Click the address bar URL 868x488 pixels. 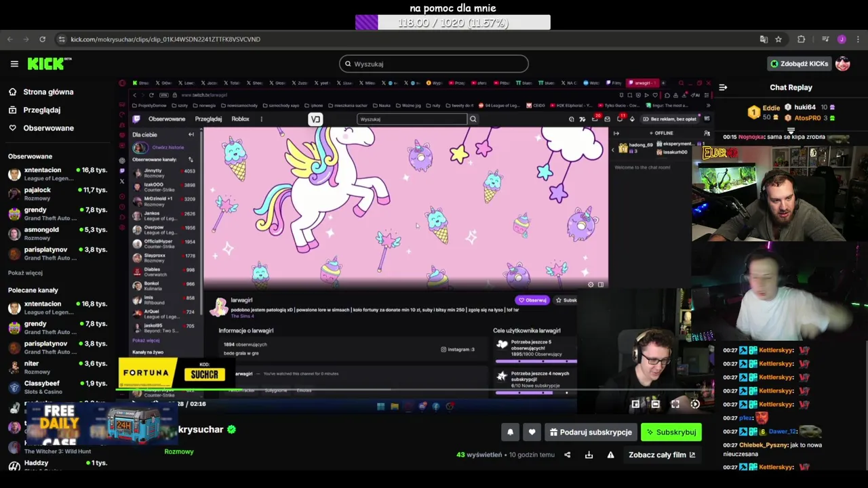(165, 39)
